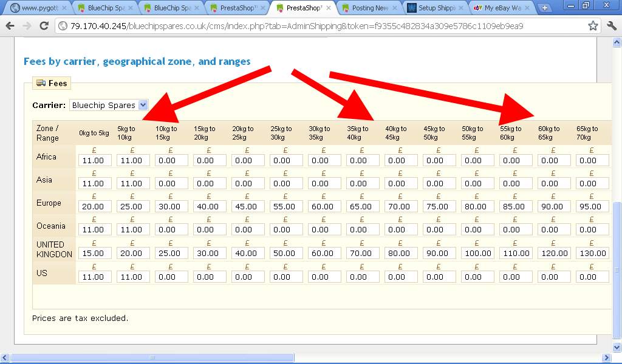Edit Asia fee for 10kg to 15kg
The width and height of the screenshot is (622, 364).
click(x=171, y=183)
